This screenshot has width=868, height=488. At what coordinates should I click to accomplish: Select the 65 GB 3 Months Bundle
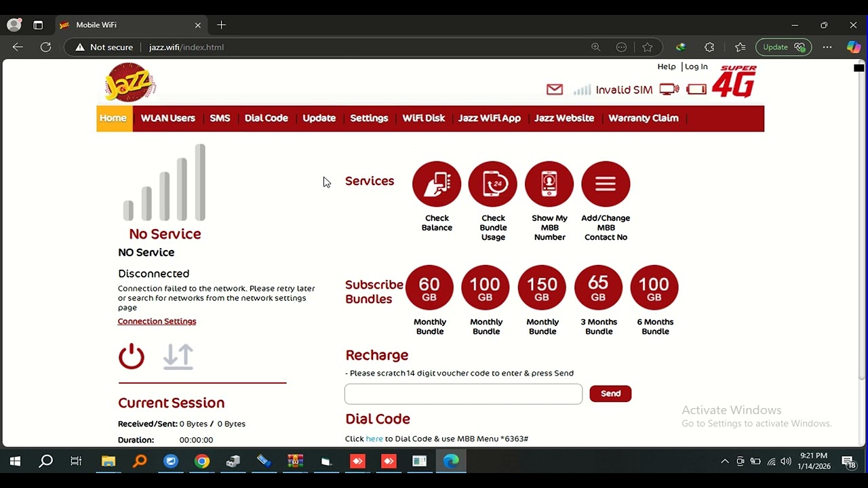(x=598, y=289)
